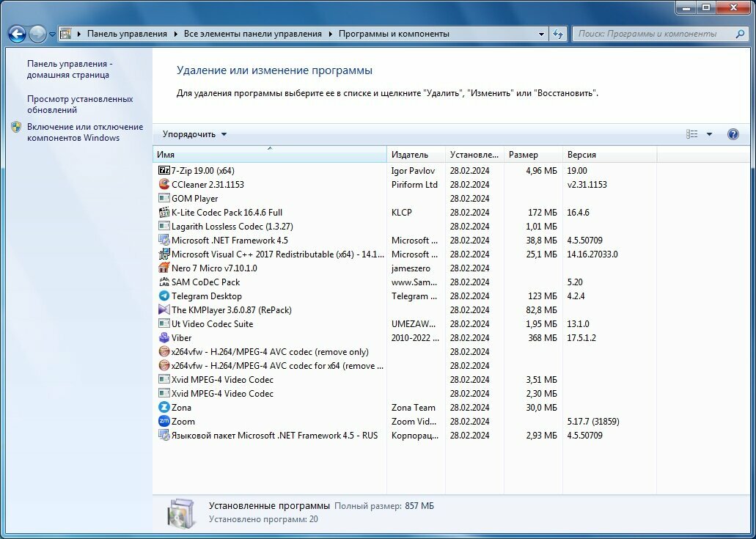This screenshot has height=539, width=756.
Task: Click the x264vfw codec for x64 icon
Action: click(x=164, y=366)
